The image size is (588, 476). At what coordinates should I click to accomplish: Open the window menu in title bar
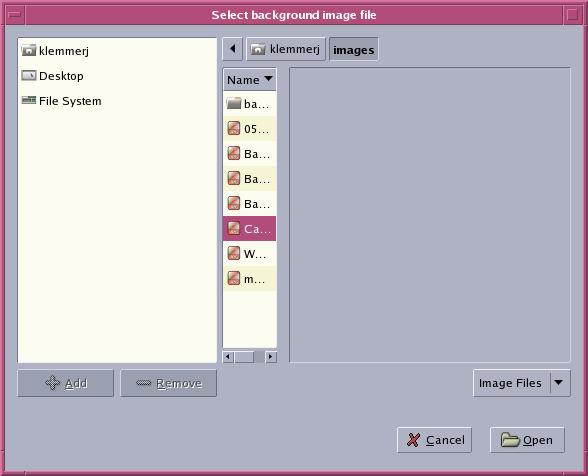click(15, 15)
